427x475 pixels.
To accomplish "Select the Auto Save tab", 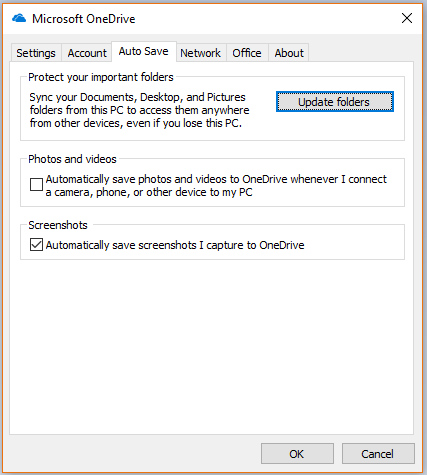I will pos(144,51).
